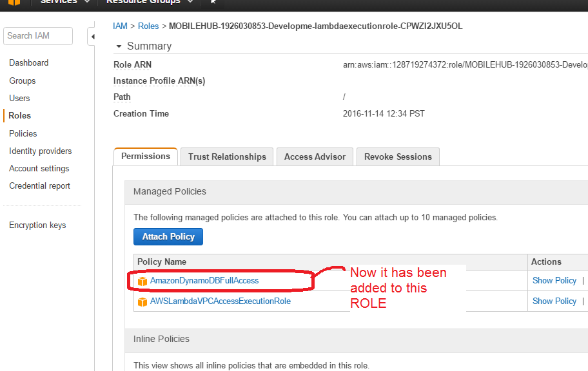Open the Resource Groups dropdown

tap(149, 3)
